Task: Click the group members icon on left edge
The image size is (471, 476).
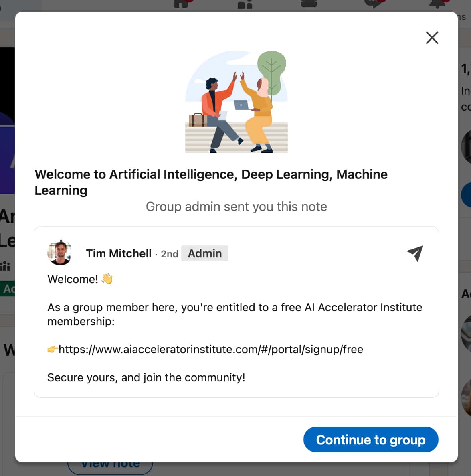Action: click(x=5, y=266)
